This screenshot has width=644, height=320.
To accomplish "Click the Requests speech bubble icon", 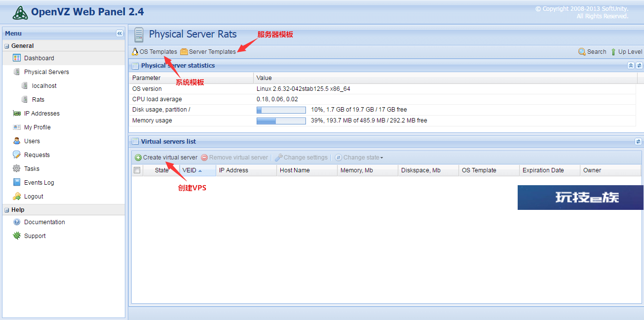I will point(17,155).
